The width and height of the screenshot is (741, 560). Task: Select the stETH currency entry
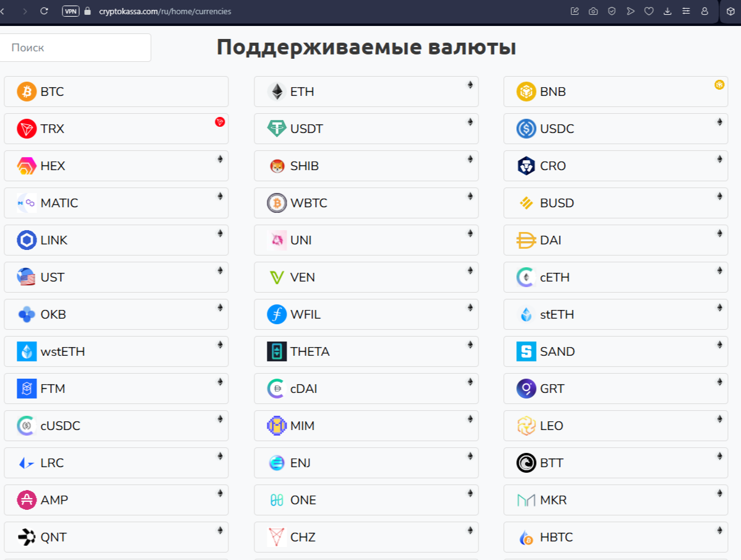click(616, 314)
